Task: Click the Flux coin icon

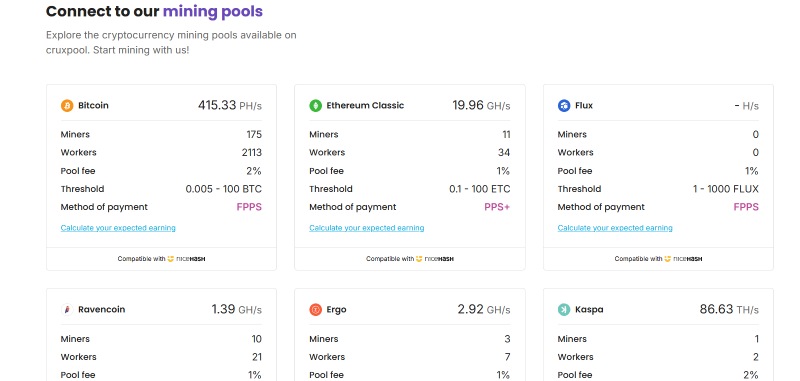Action: [564, 106]
